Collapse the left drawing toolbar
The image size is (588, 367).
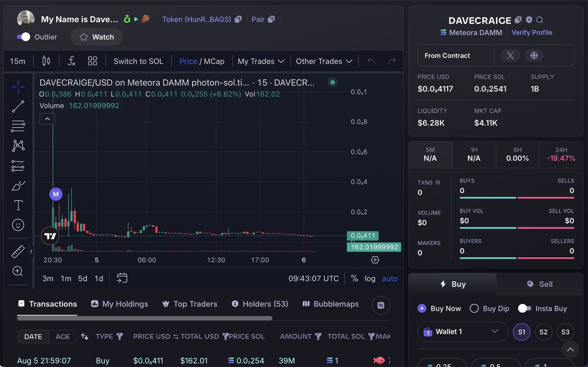(31, 251)
